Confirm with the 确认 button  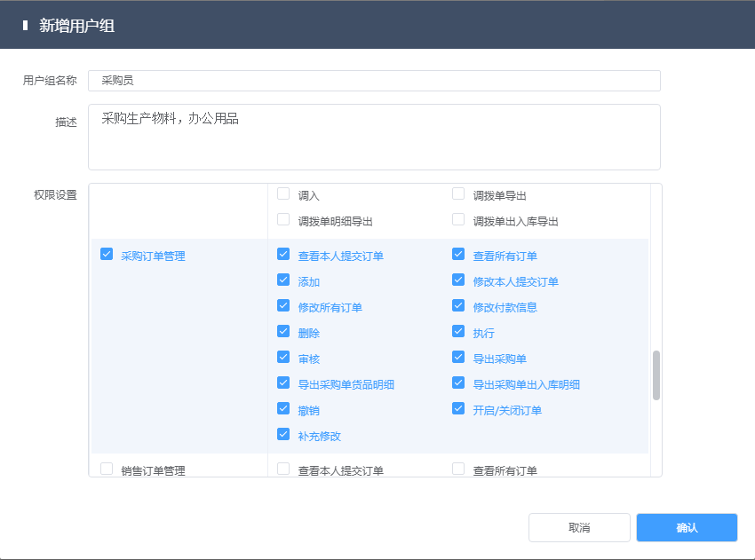(687, 528)
